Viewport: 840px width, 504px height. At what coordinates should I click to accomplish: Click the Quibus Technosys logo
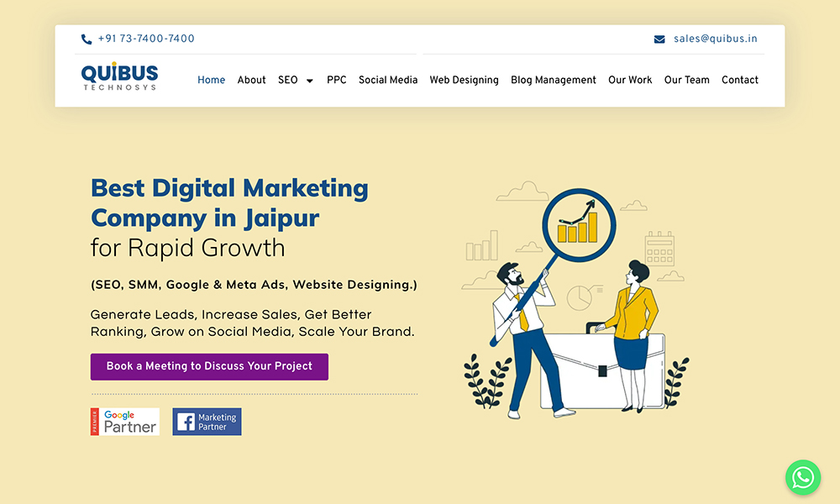pyautogui.click(x=119, y=77)
